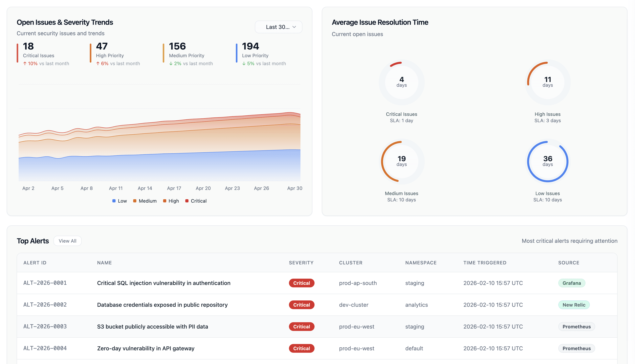Toggle the Low series legend swatch
Image resolution: width=635 pixels, height=364 pixels.
point(114,201)
